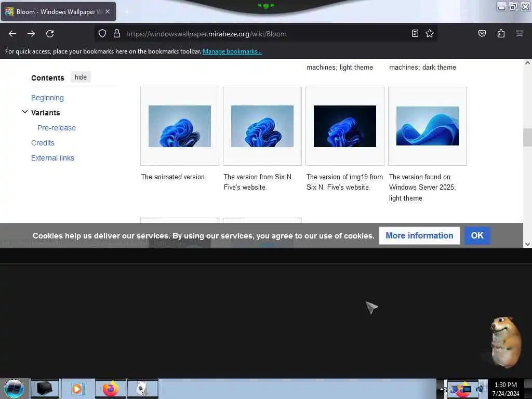Image resolution: width=532 pixels, height=399 pixels.
Task: Reload the current page
Action: 50,34
